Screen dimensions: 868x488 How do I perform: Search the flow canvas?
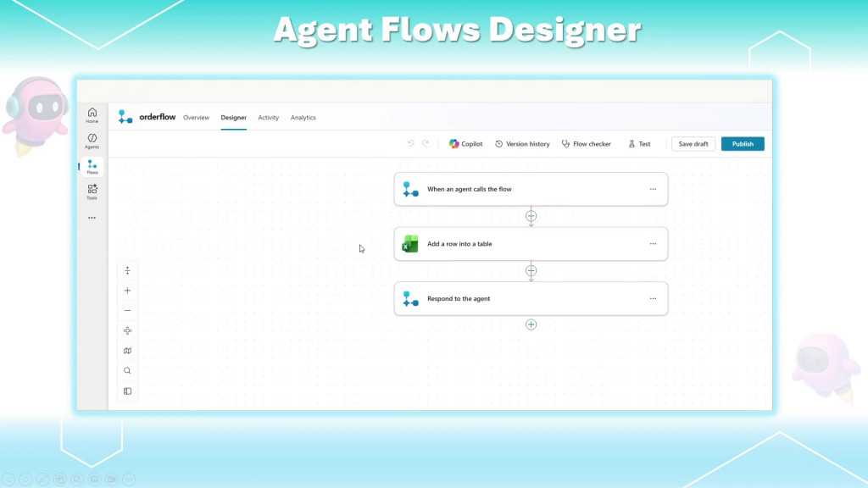(x=127, y=371)
